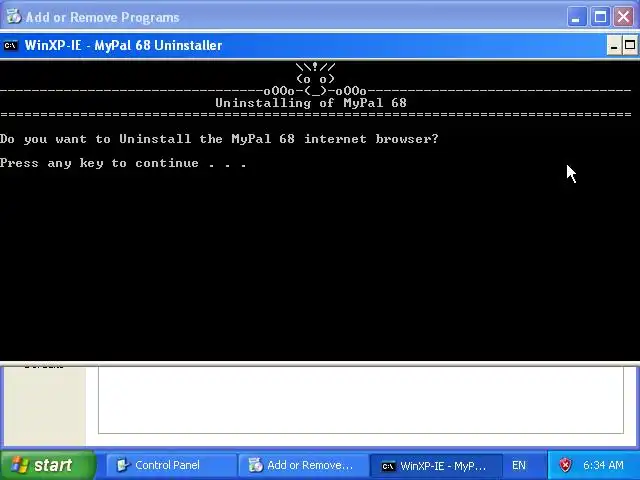Click the 'Do you want to Uninstall' question text
Image resolution: width=640 pixels, height=480 pixels.
[219, 139]
